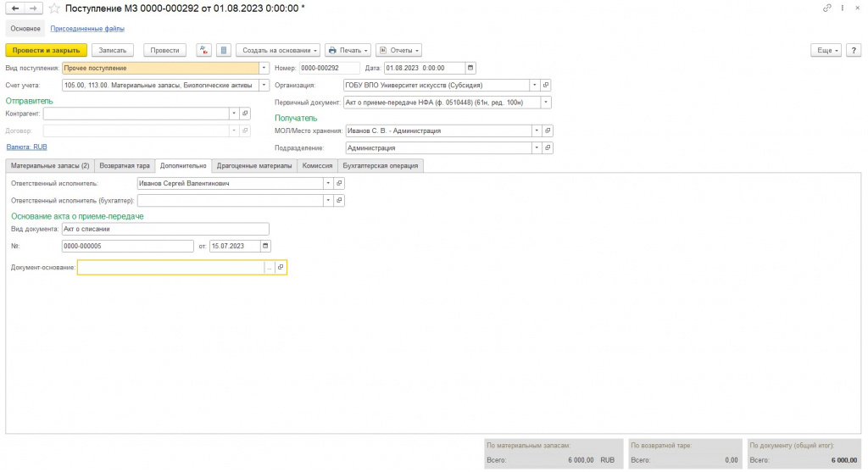The width and height of the screenshot is (868, 472).
Task: Click the Провести и закрыть button
Action: [x=47, y=50]
